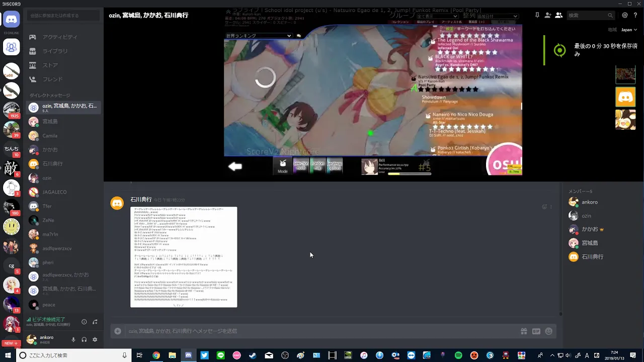Click osu back arrow in stream

pos(235,166)
